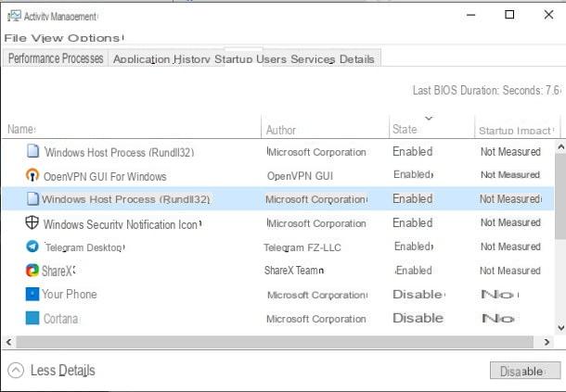Click the vertical scrollbar up arrow
Image resolution: width=566 pixels, height=392 pixels.
(x=560, y=147)
